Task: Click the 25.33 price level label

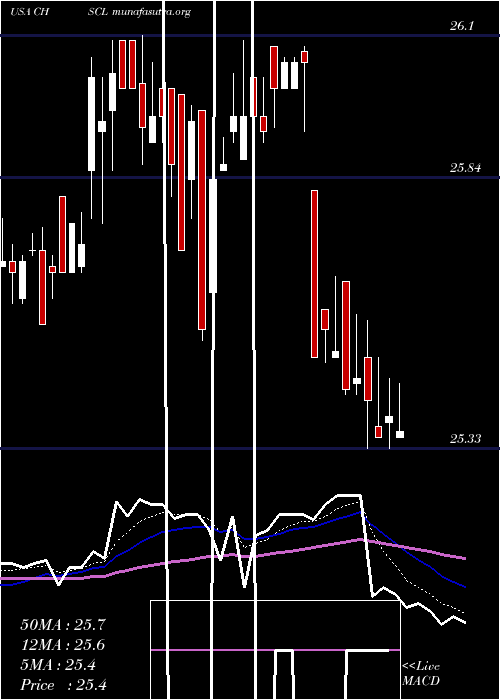Action: [x=465, y=439]
